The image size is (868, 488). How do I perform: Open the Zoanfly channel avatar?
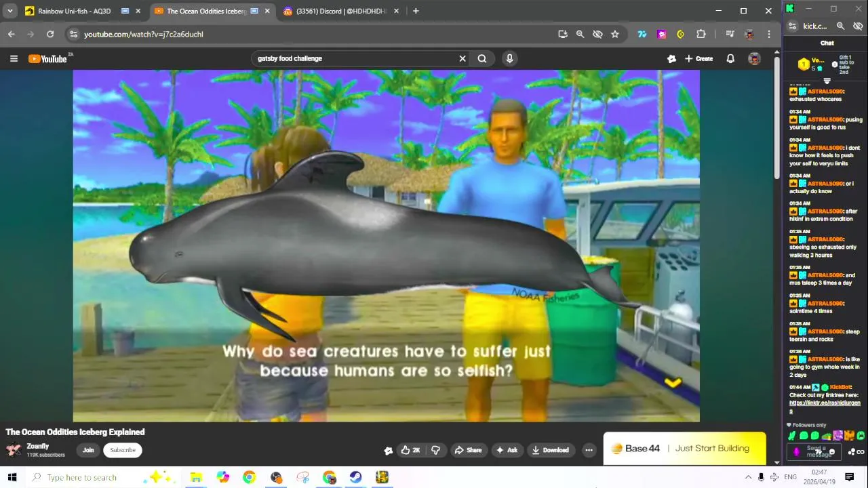pos(14,450)
